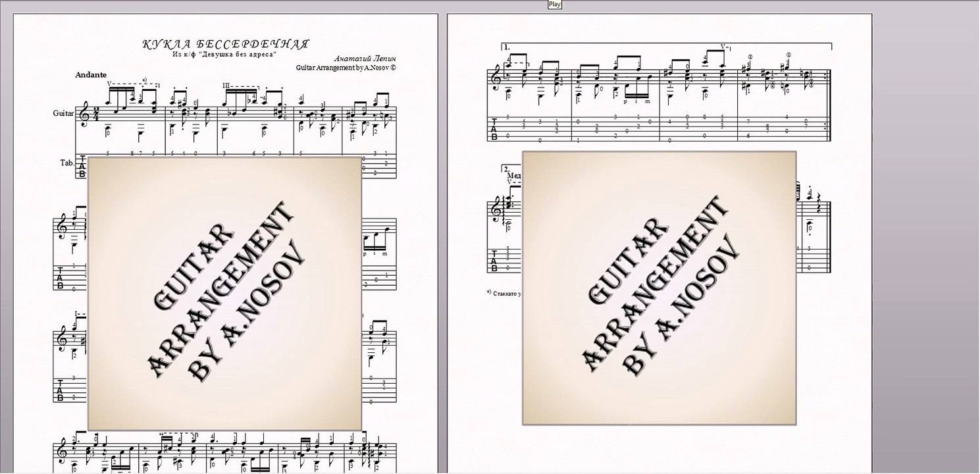
Task: Click the "*) Стаккато" footnote on the second page
Action: point(503,292)
